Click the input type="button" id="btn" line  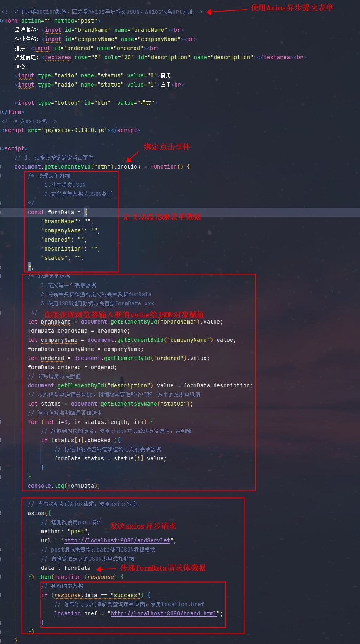coord(86,103)
